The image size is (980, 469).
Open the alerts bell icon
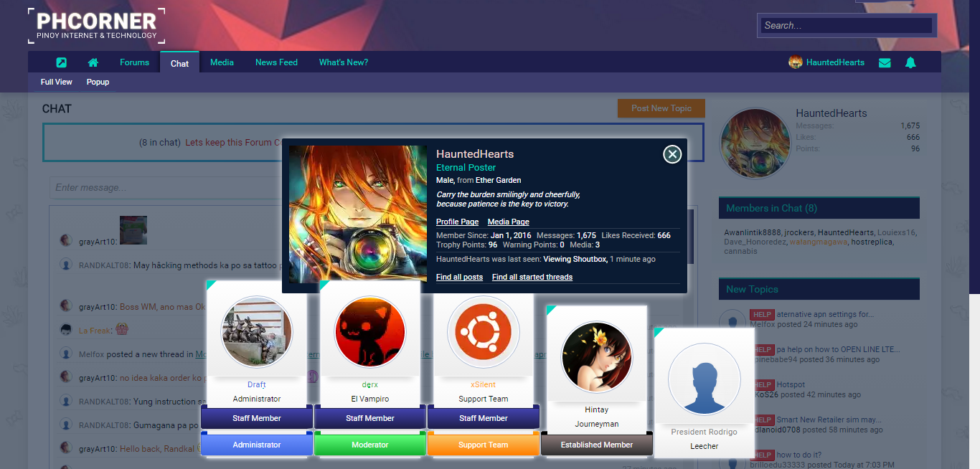tap(910, 62)
